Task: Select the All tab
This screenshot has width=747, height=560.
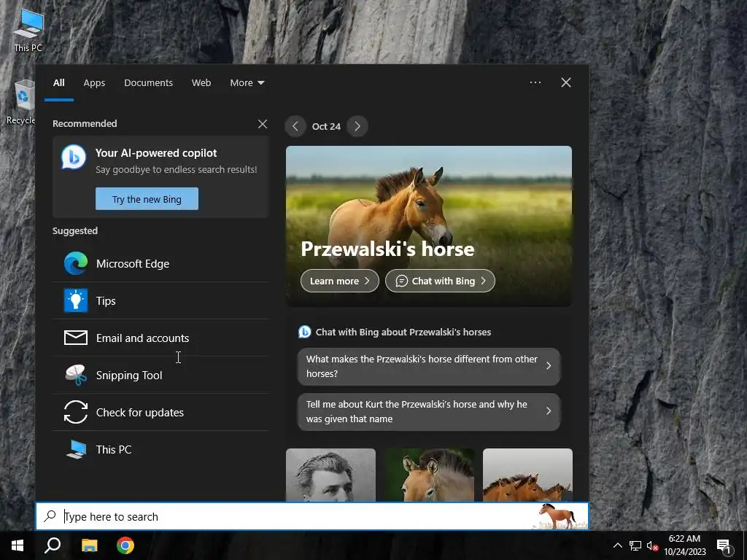Action: pyautogui.click(x=58, y=83)
